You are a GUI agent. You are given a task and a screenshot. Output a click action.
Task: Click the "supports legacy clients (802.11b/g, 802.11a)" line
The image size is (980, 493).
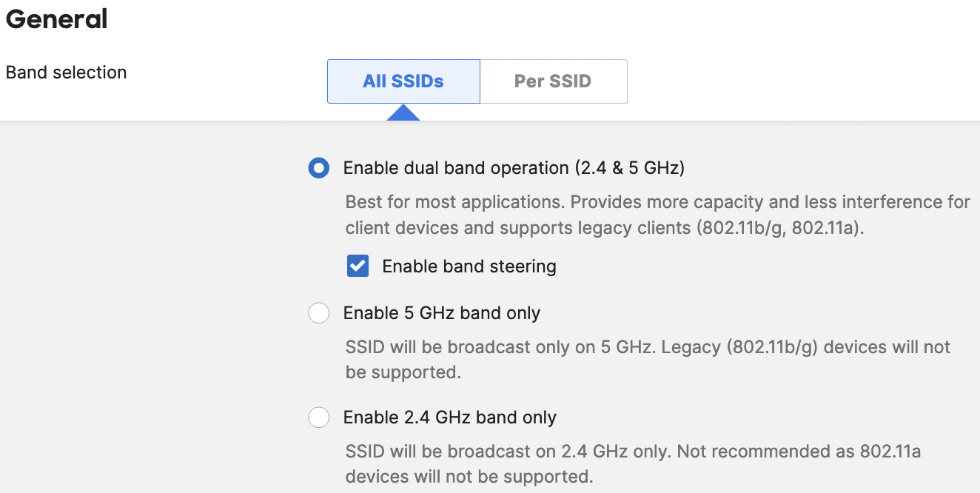tap(605, 228)
